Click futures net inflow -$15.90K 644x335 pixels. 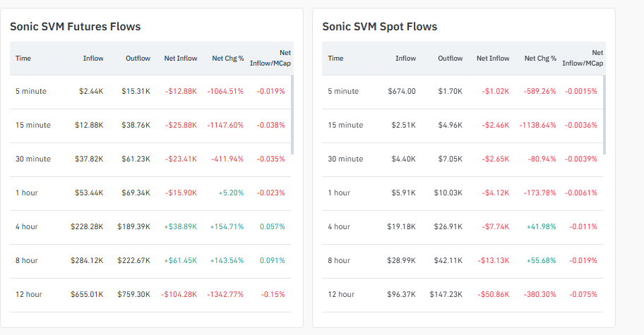point(181,193)
